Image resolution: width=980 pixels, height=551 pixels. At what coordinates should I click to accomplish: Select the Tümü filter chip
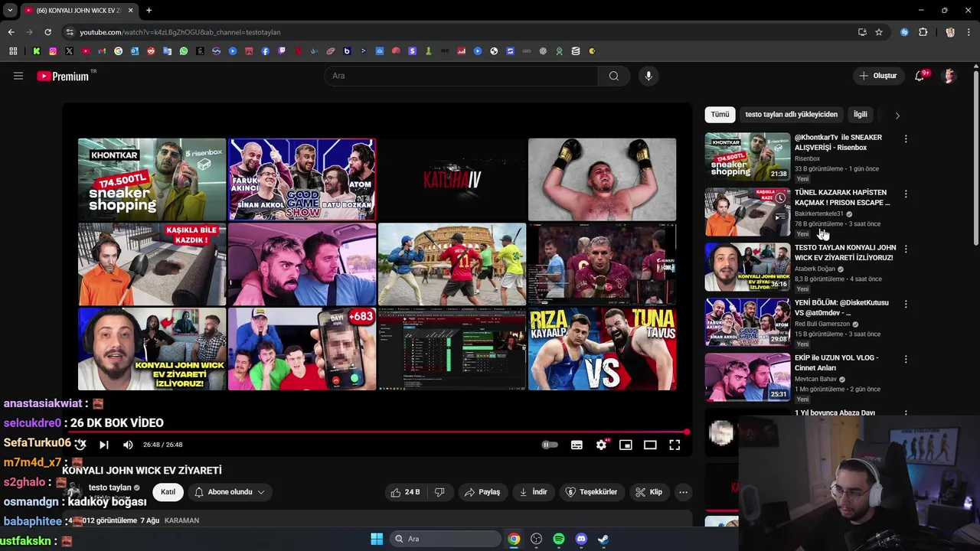tap(720, 115)
